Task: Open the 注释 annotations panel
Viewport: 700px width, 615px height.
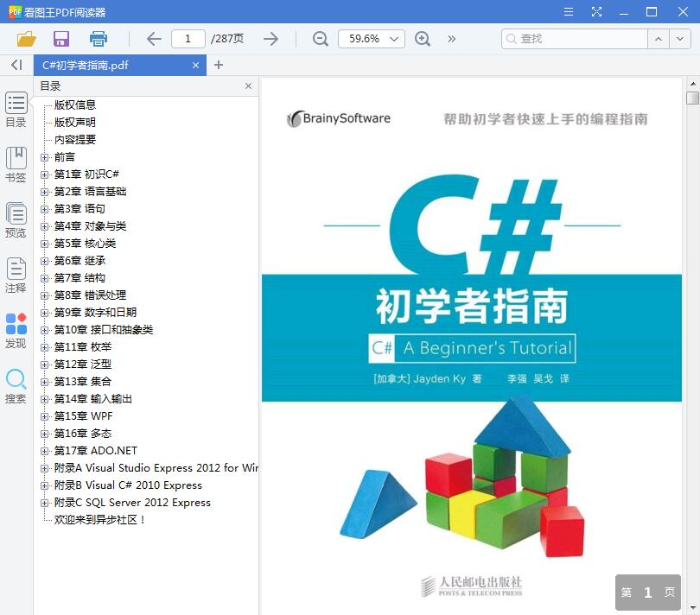Action: pos(16,276)
